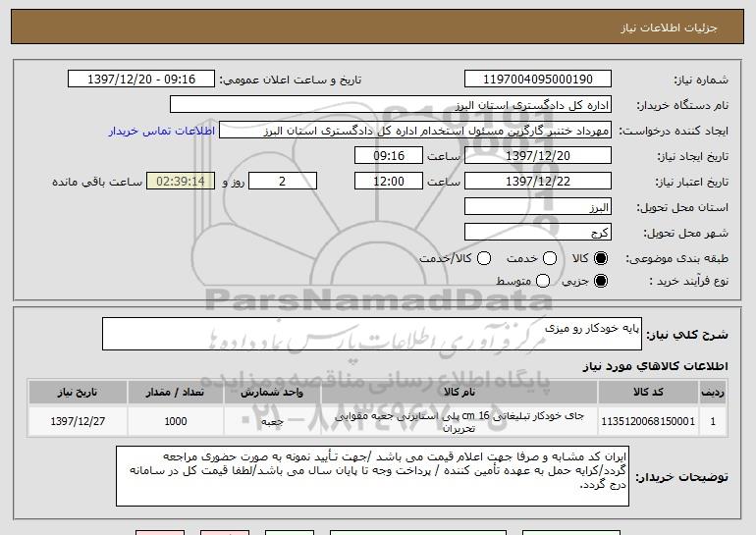Click the request creator name field

coord(415,131)
